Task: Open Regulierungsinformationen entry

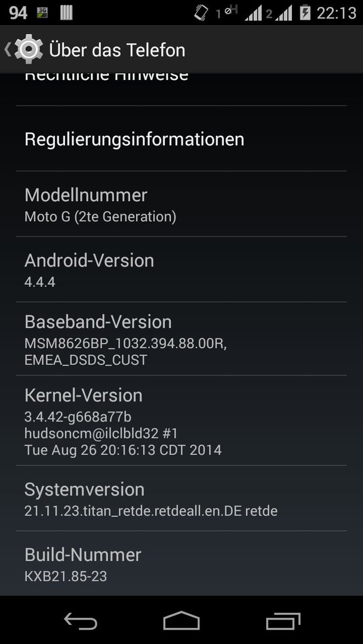Action: point(181,139)
